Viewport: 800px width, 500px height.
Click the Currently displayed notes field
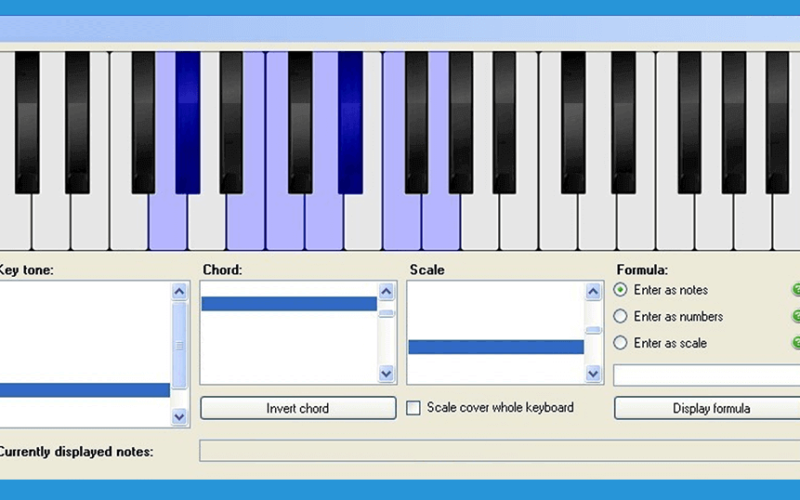[499, 451]
